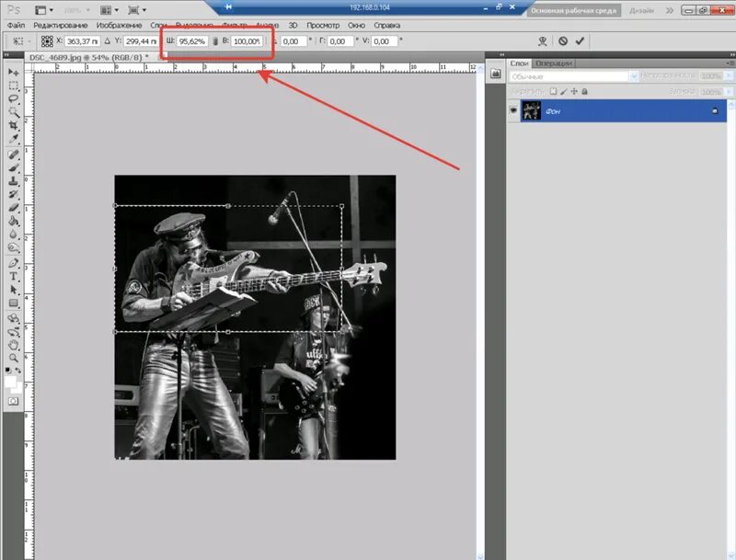Image resolution: width=736 pixels, height=560 pixels.
Task: Select the Healing Brush tool
Action: point(14,154)
